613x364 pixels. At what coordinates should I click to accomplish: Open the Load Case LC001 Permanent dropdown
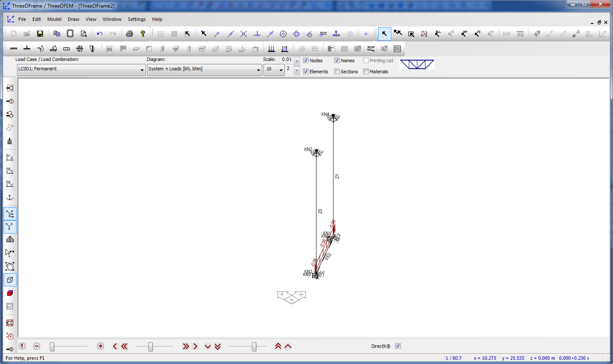142,70
